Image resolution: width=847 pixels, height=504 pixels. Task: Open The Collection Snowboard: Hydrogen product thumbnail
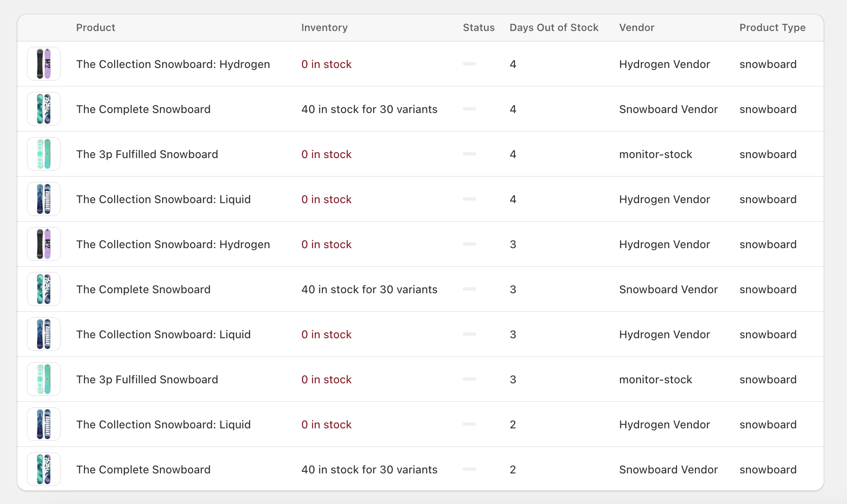tap(43, 64)
